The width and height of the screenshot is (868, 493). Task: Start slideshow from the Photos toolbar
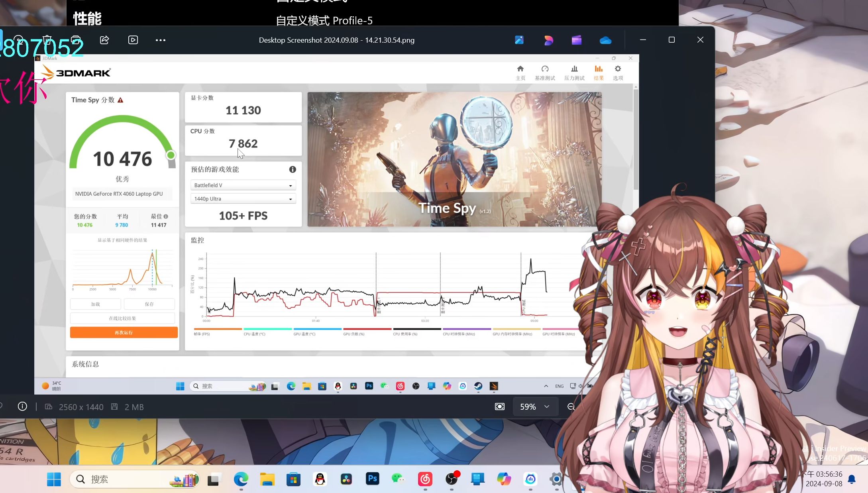tap(133, 40)
